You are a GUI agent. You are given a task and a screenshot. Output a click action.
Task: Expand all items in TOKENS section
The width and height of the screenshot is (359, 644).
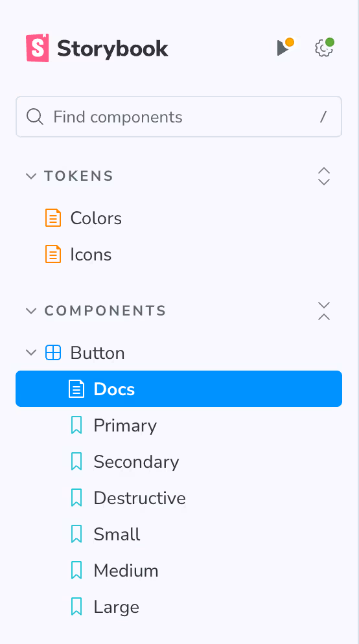pyautogui.click(x=324, y=176)
